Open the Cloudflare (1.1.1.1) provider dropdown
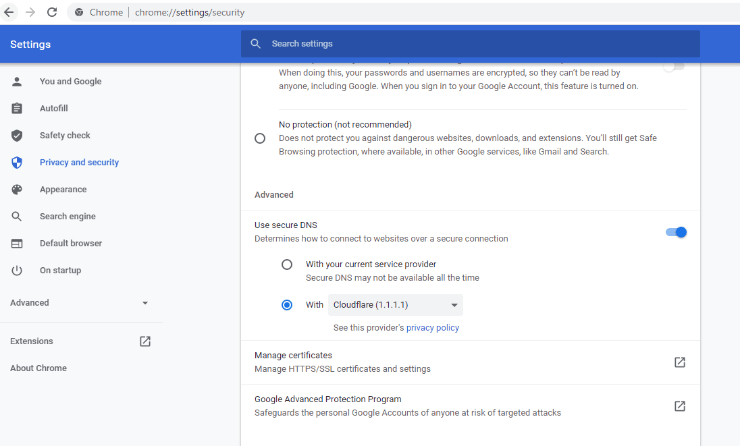This screenshot has height=446, width=740. pos(396,305)
